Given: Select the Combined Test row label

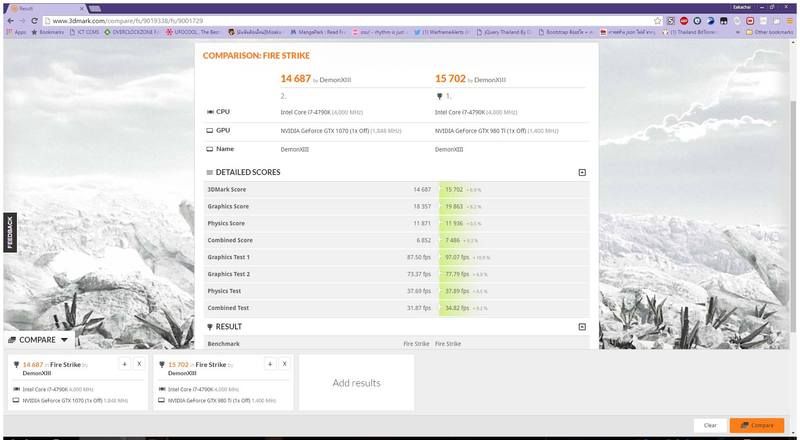Looking at the screenshot, I should click(228, 308).
